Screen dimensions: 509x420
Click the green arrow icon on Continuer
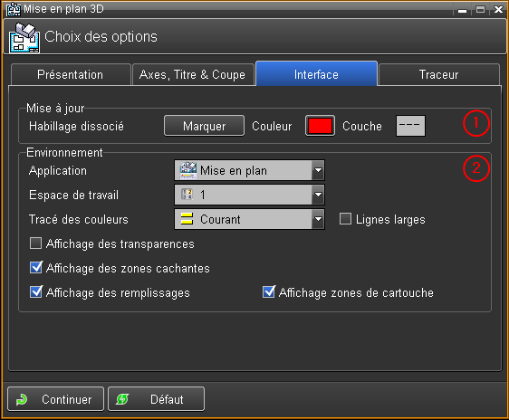(x=22, y=399)
